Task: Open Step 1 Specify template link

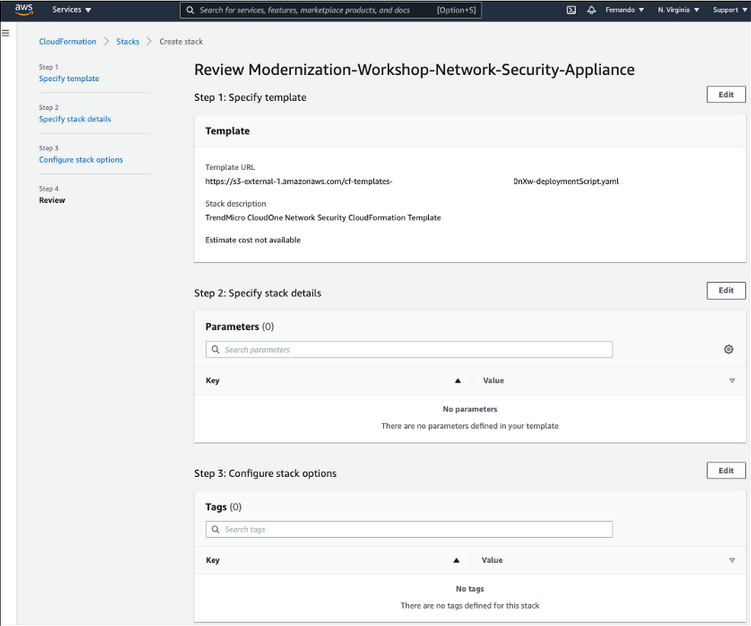Action: tap(69, 79)
